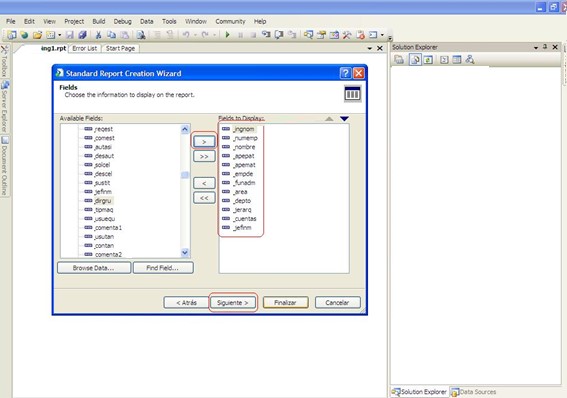Open the Document Outline side tab
The width and height of the screenshot is (567, 398).
click(5, 166)
